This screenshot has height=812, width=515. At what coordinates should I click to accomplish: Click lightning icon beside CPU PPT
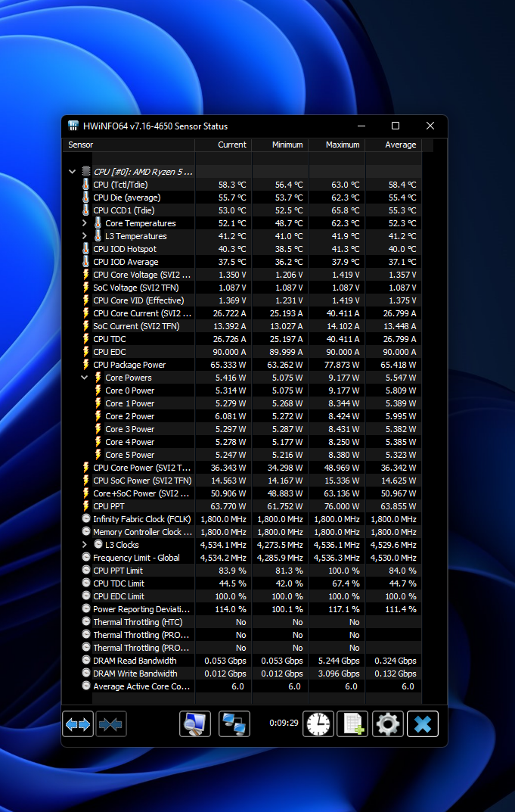tap(86, 506)
